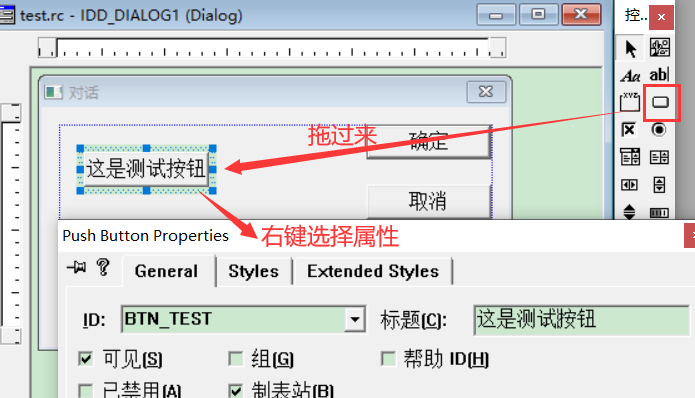The height and width of the screenshot is (398, 695).
Task: Select the Combo Box control tool
Action: click(x=630, y=157)
